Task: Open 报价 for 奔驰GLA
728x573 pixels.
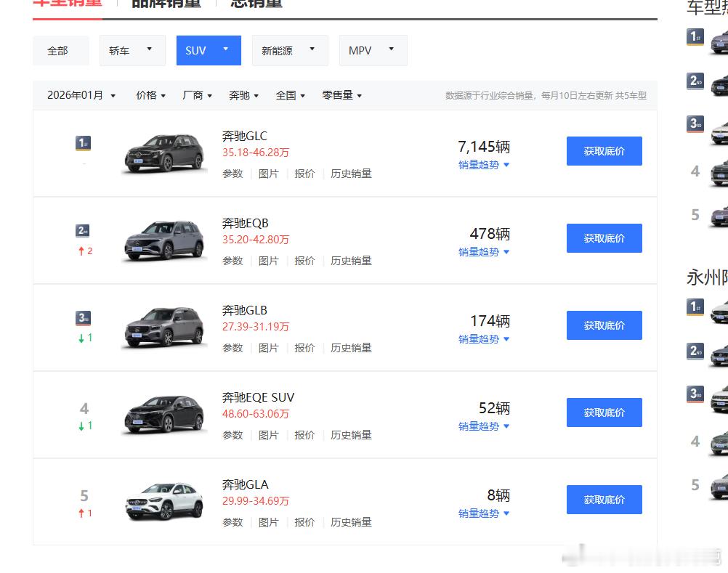Action: point(304,522)
